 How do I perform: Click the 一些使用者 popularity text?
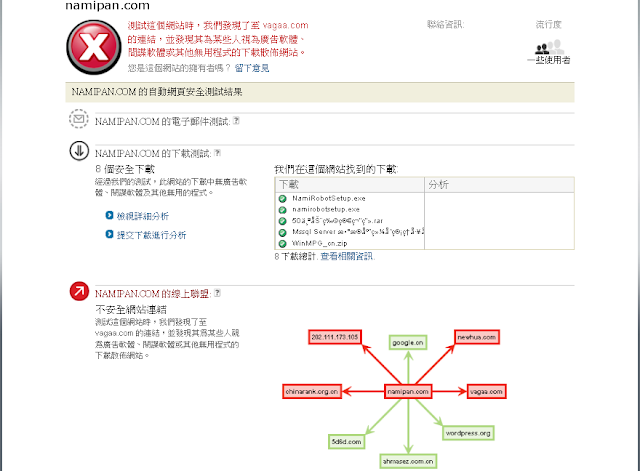point(549,60)
